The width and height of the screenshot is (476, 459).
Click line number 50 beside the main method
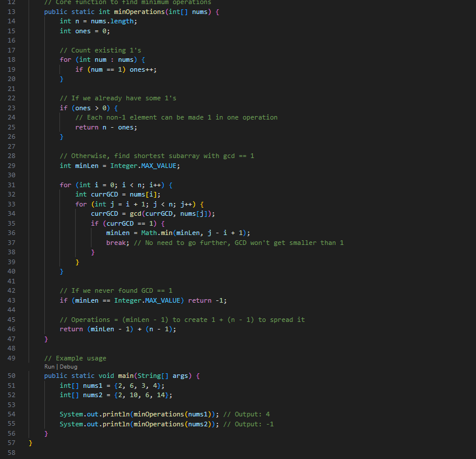11,376
